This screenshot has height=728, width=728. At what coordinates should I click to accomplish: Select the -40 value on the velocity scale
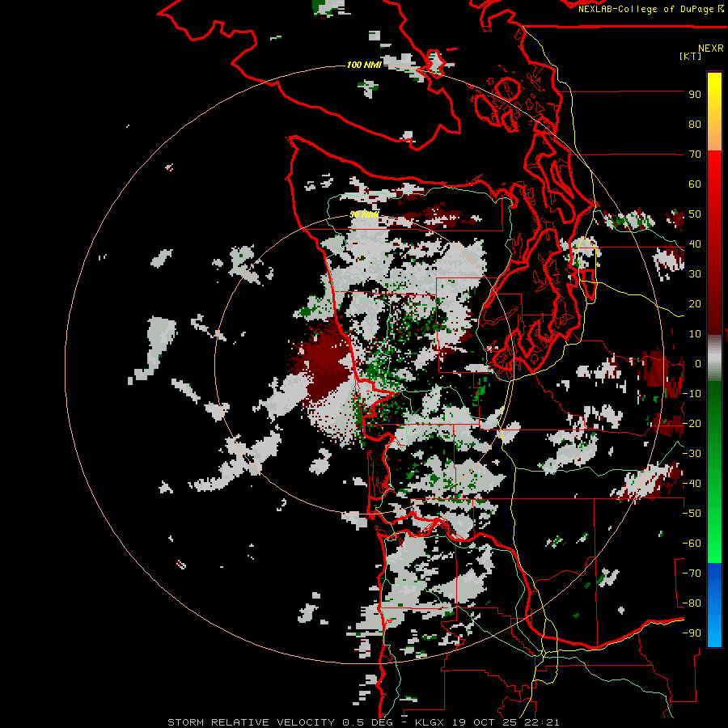[692, 484]
